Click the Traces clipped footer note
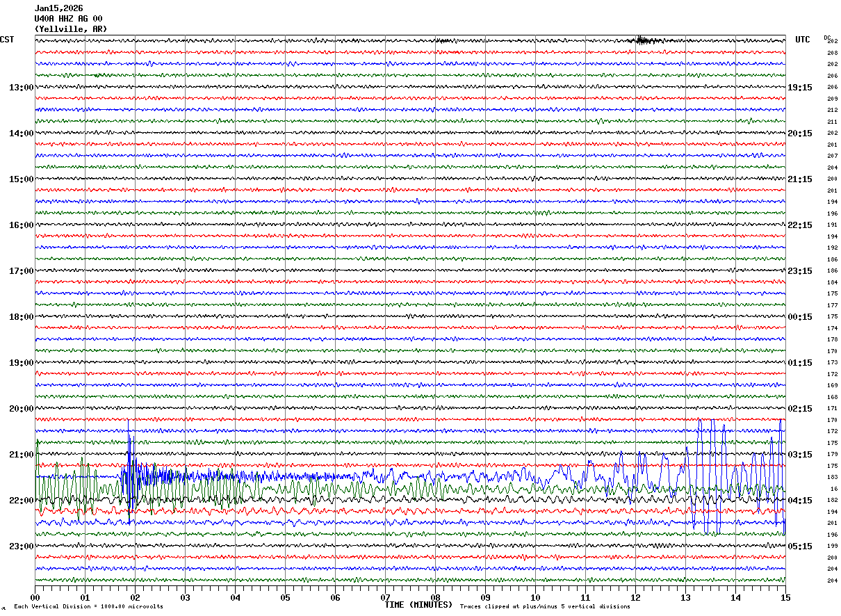 coord(545,606)
